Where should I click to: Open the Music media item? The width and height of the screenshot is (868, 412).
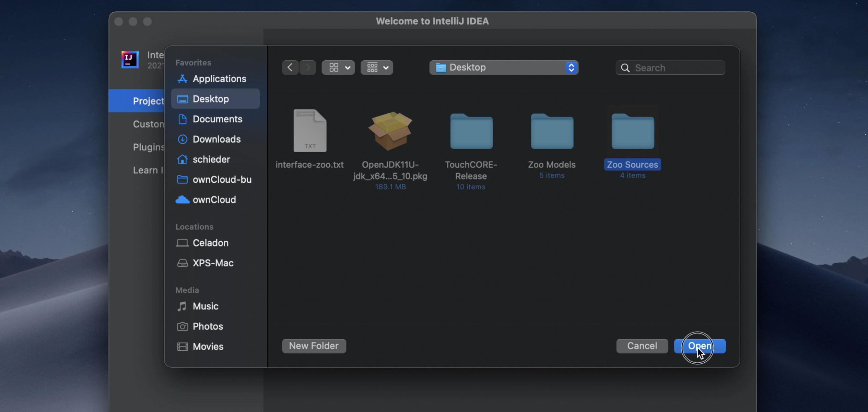coord(205,306)
